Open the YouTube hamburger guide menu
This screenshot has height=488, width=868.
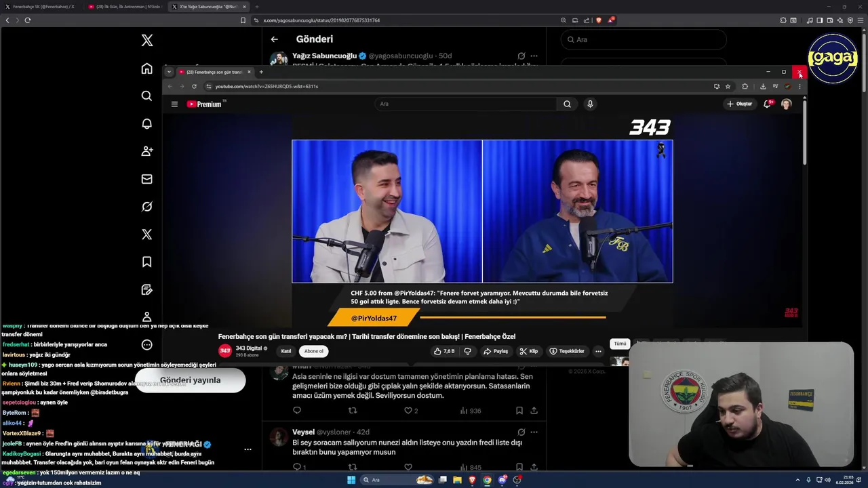point(174,104)
